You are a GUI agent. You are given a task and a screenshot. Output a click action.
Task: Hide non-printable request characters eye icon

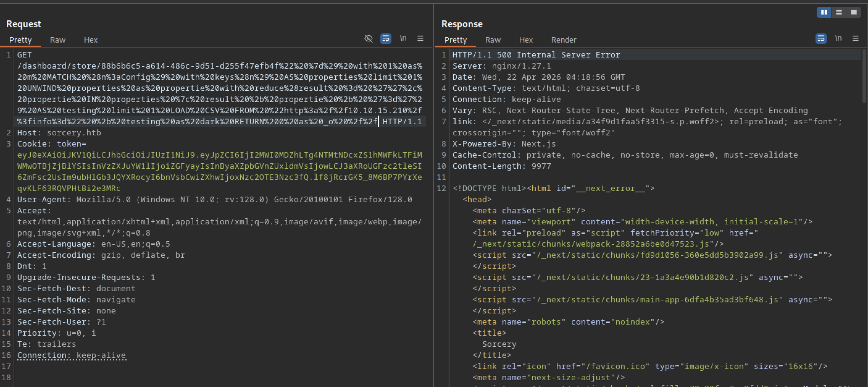pyautogui.click(x=368, y=39)
